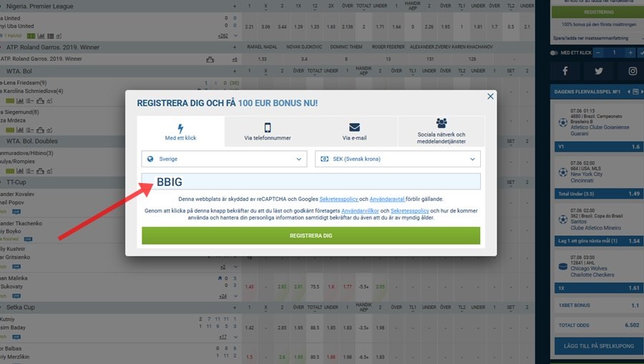Image resolution: width=644 pixels, height=364 pixels.
Task: Toggle the MED ETT KLICK switch
Action: (554, 52)
